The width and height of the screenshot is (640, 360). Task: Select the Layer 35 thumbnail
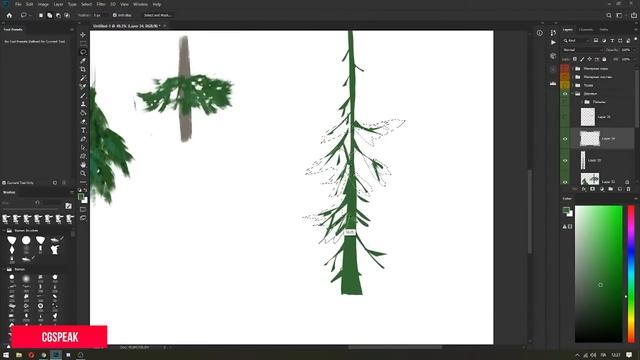588,117
